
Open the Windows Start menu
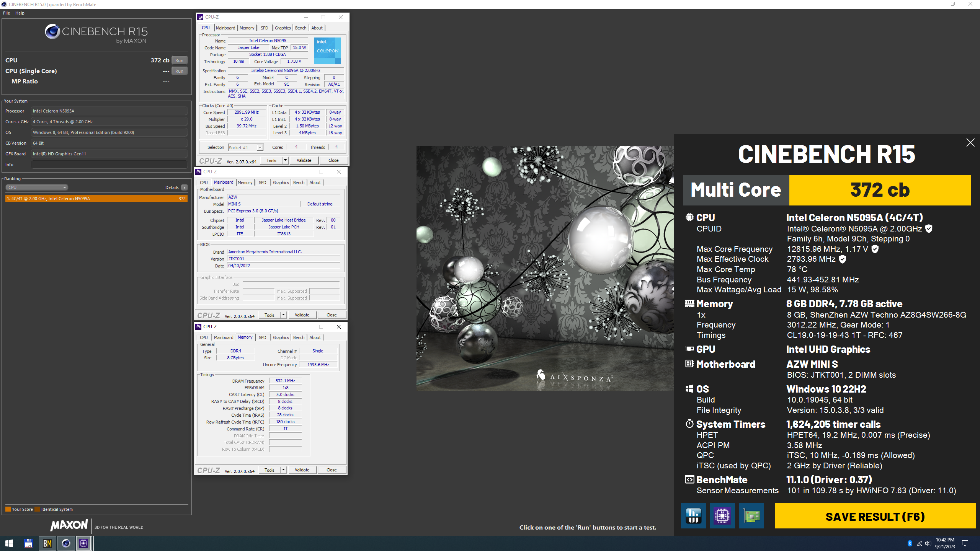click(9, 543)
